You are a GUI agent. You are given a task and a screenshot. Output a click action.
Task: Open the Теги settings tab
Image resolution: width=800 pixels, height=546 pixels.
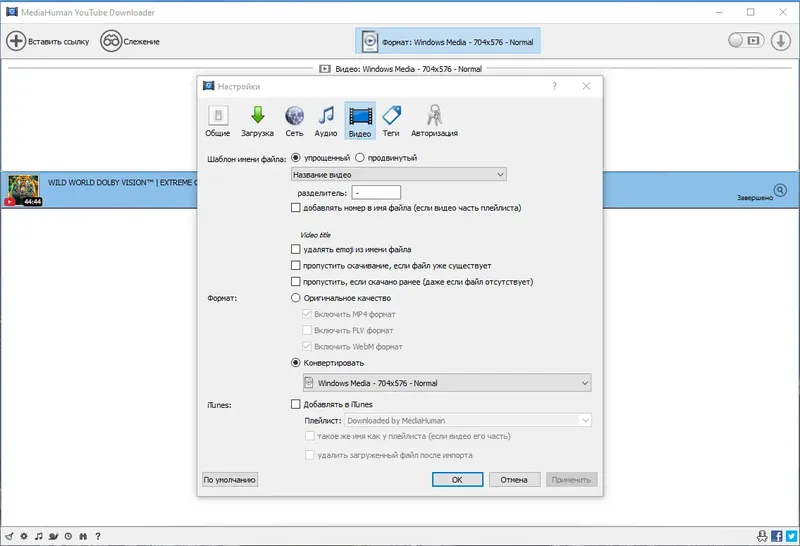coord(391,121)
